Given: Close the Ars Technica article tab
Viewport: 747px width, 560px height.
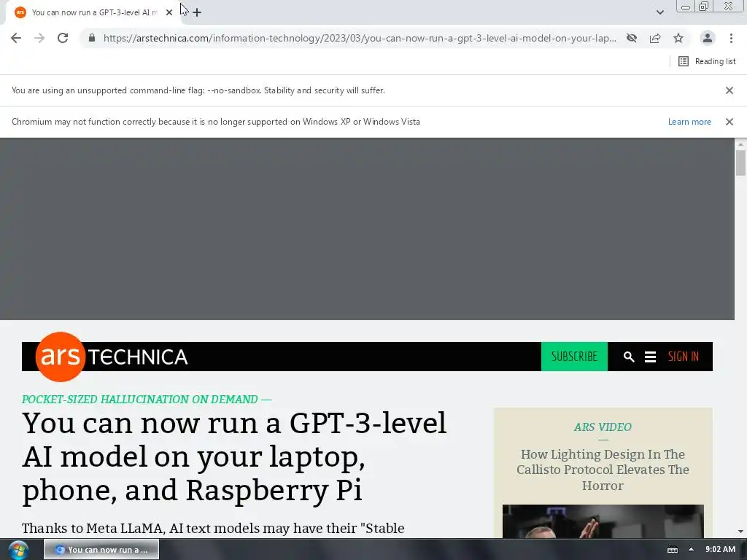Looking at the screenshot, I should [x=169, y=12].
